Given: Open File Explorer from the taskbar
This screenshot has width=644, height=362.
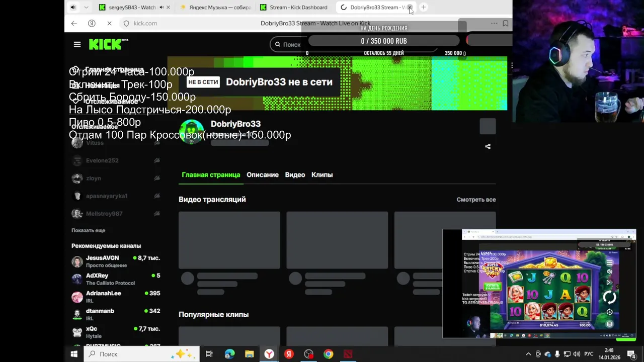Looking at the screenshot, I should click(x=249, y=354).
